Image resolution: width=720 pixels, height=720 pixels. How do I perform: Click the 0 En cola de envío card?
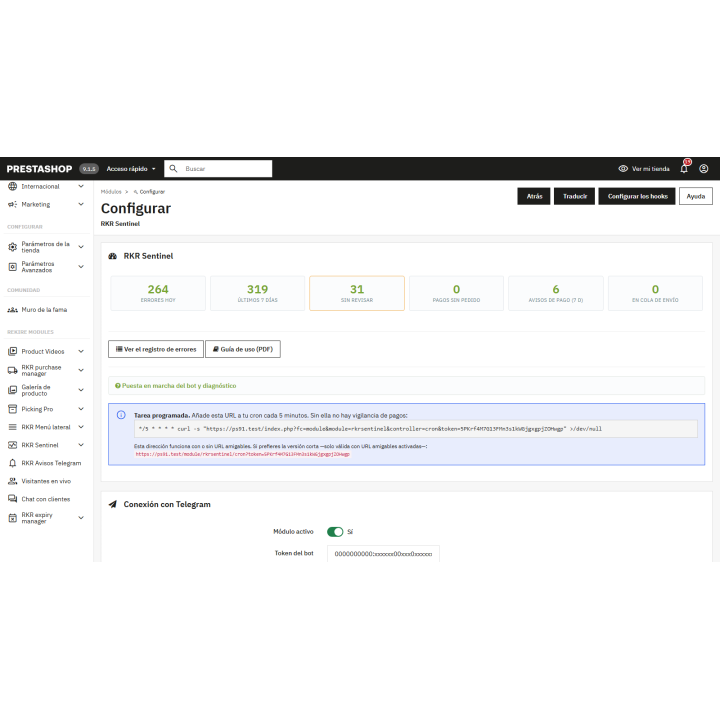(x=655, y=293)
